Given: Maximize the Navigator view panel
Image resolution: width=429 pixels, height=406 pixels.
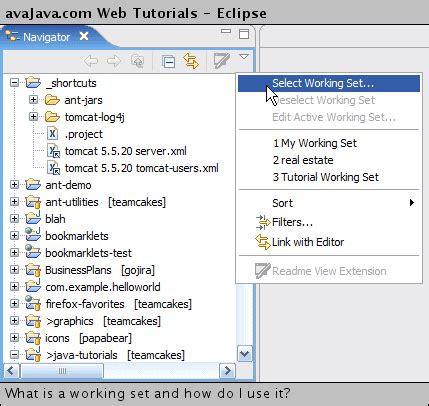Looking at the screenshot, I should click(x=244, y=34).
